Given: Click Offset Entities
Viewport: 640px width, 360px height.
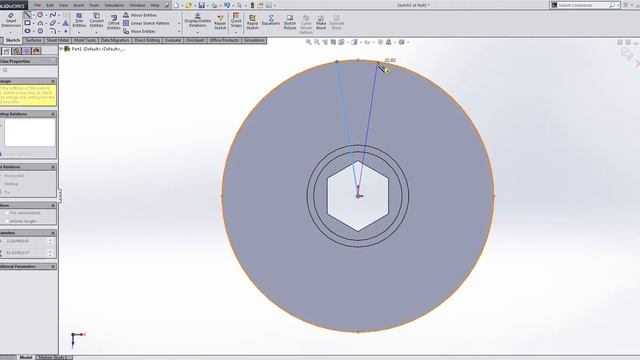Looking at the screenshot, I should coord(113,22).
